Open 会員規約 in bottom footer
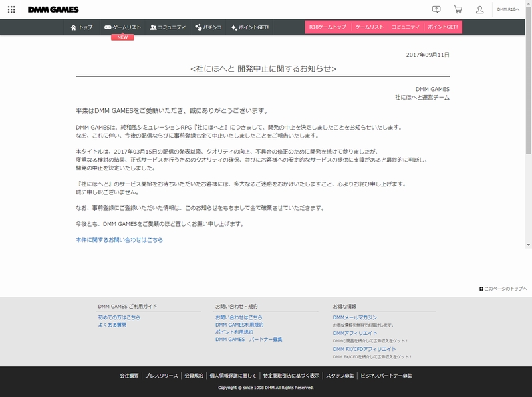 point(194,376)
